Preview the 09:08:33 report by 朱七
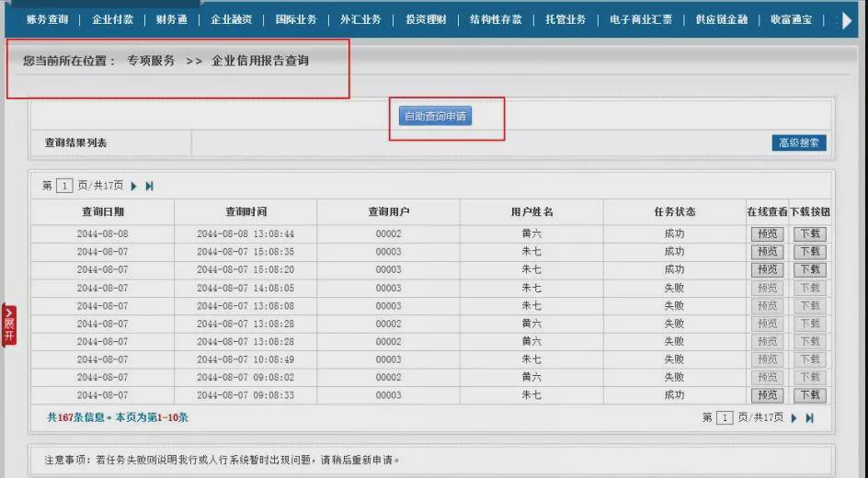The image size is (868, 478). (x=767, y=395)
